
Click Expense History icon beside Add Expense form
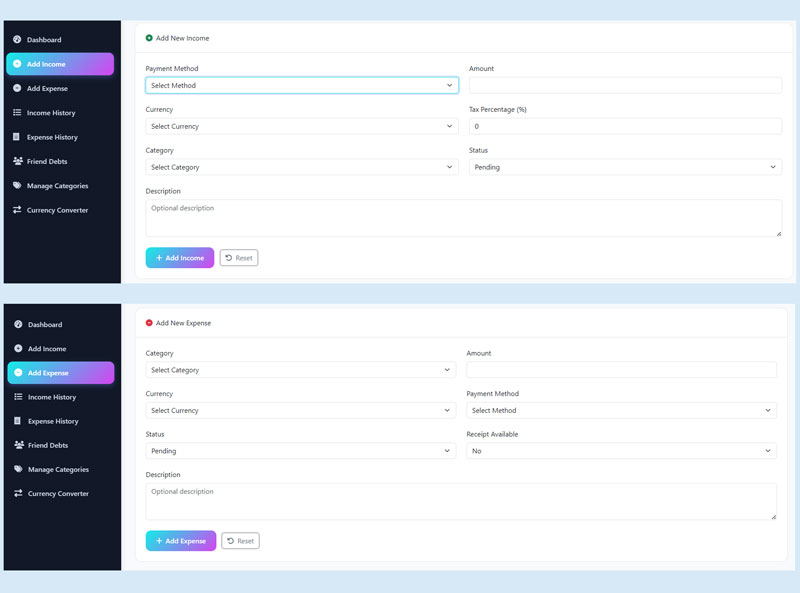[18, 421]
